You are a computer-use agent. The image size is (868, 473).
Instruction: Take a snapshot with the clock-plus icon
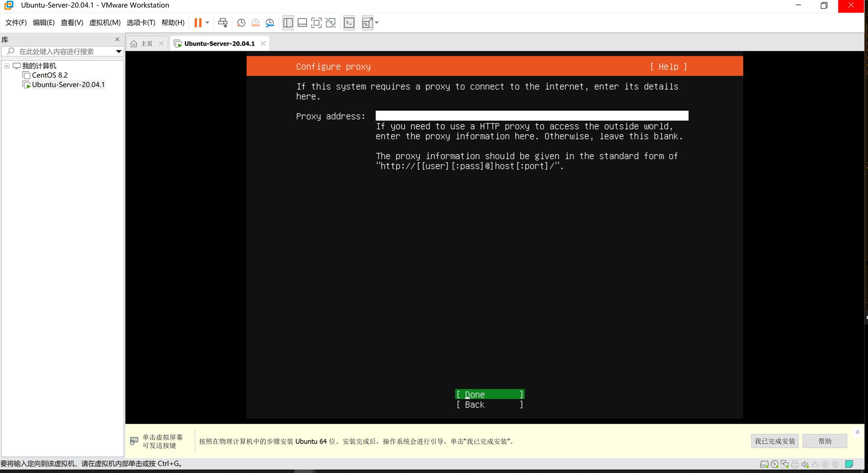pyautogui.click(x=241, y=23)
